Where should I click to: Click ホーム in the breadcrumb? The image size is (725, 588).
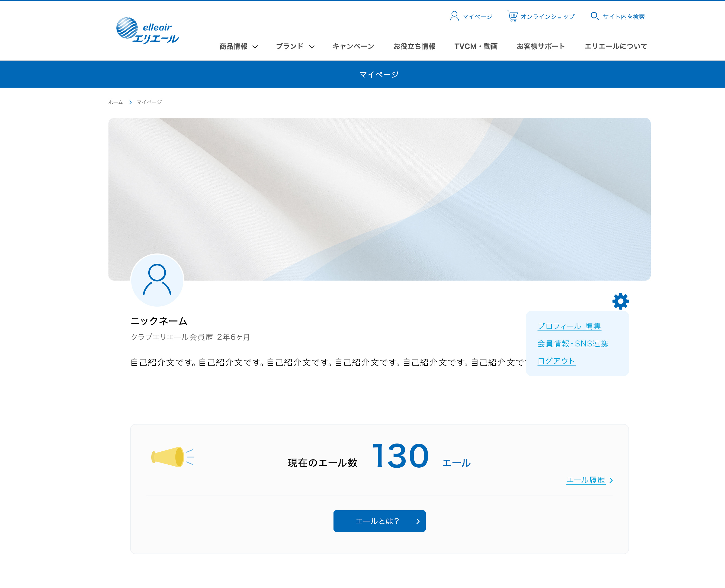point(115,102)
